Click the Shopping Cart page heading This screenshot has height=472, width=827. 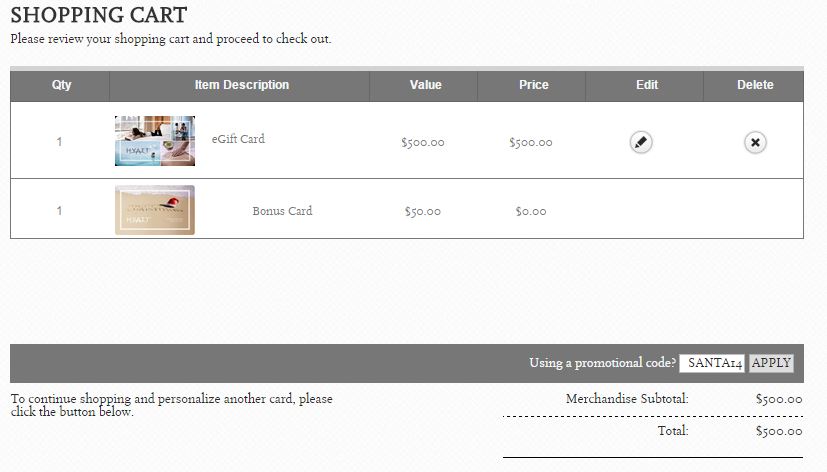pos(98,16)
